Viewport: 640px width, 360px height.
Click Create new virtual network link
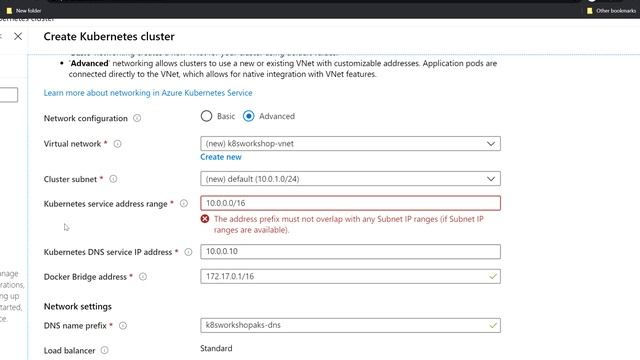click(221, 157)
